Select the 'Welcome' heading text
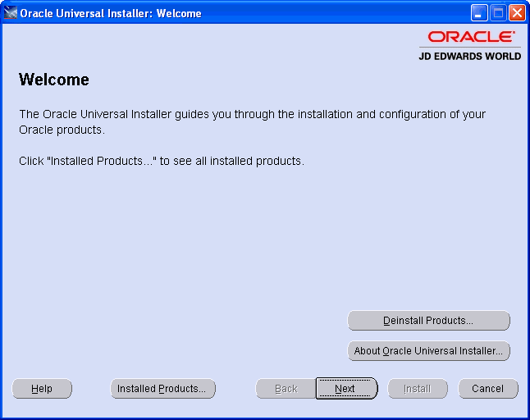530x420 pixels. point(54,80)
